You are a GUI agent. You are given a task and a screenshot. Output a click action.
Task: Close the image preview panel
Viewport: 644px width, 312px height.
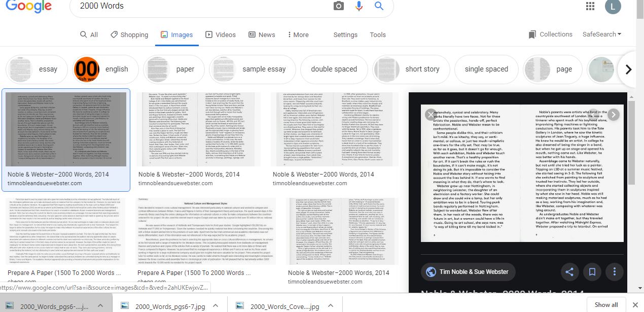coord(431,114)
